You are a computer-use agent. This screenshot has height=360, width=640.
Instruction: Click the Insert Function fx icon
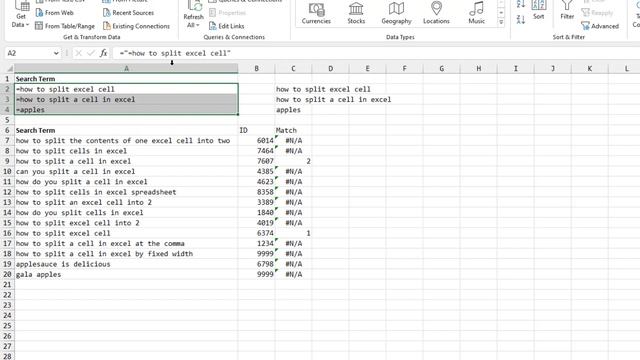point(103,53)
